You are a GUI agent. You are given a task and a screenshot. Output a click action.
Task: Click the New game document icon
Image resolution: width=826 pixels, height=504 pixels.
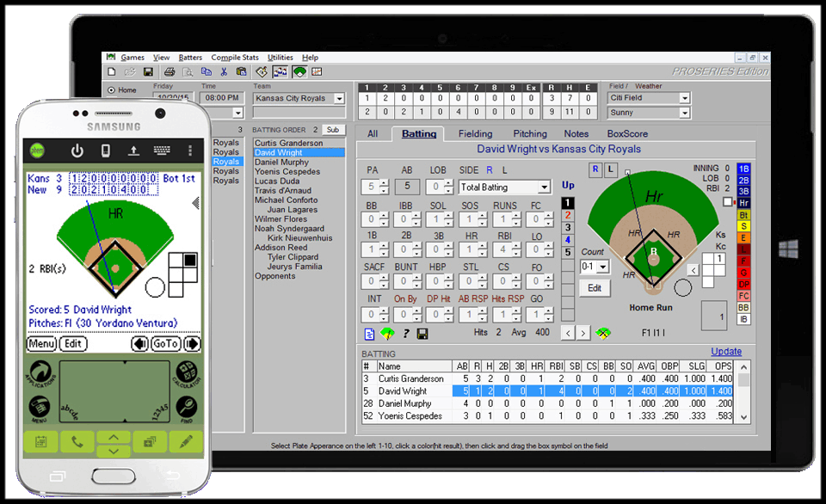coord(111,71)
